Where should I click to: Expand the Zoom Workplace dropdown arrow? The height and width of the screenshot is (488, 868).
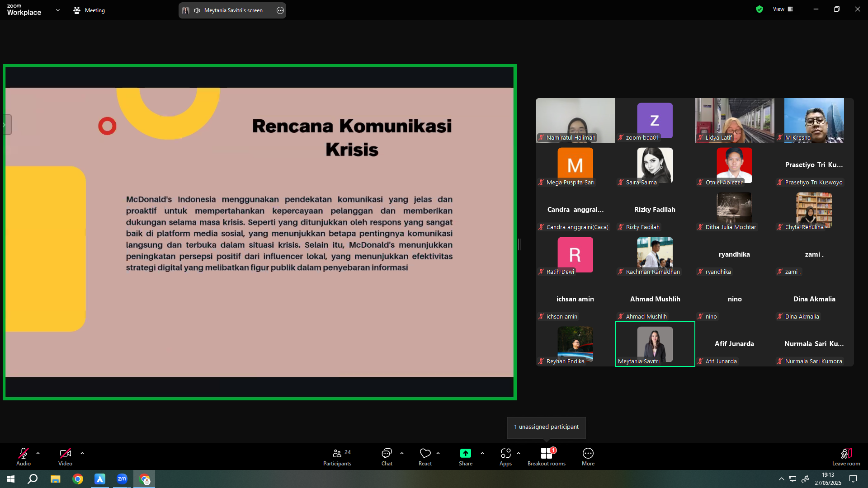[x=58, y=10]
